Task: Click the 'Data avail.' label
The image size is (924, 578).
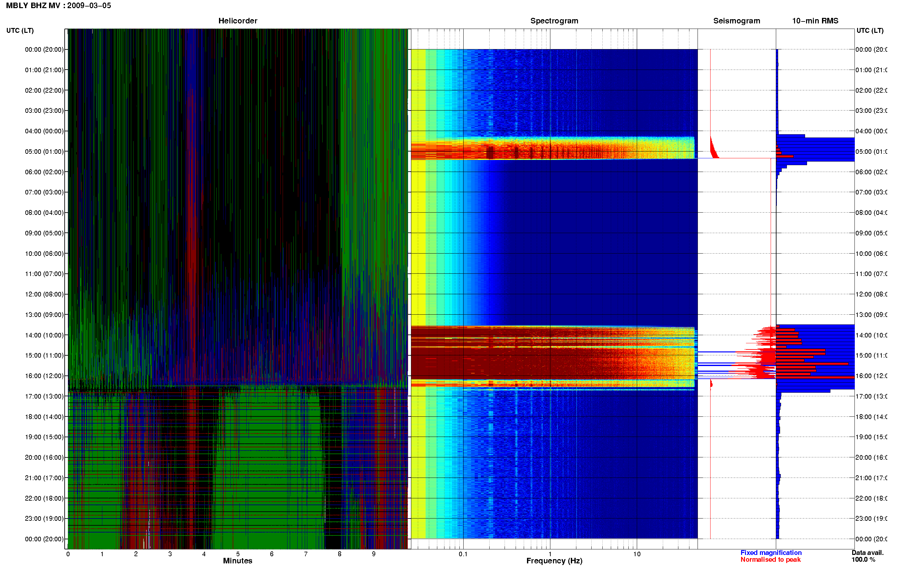Action: tap(867, 553)
